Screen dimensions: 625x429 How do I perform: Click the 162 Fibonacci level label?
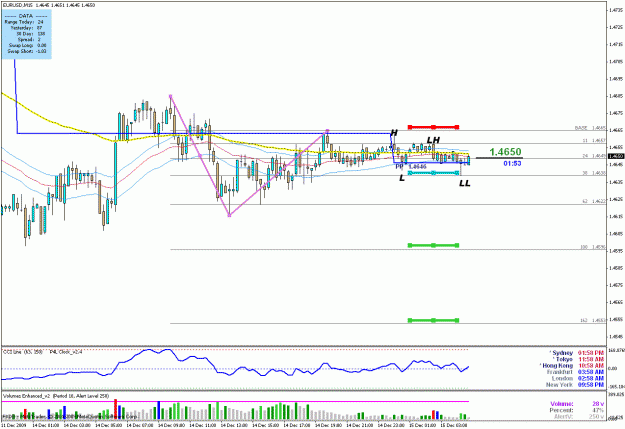[x=593, y=321]
